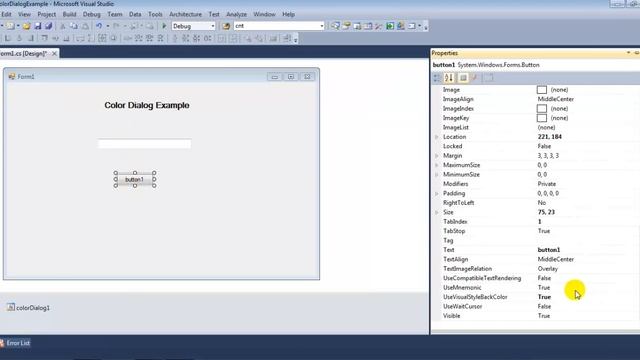Open the Solution Explorer toolbar icon
The image size is (640, 360).
point(336,26)
